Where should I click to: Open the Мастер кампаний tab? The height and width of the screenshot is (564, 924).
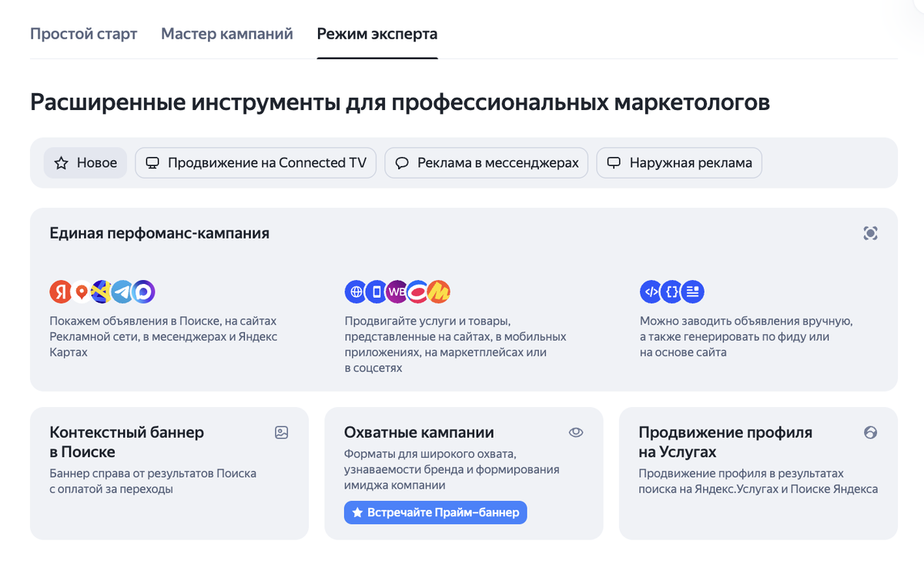point(227,34)
